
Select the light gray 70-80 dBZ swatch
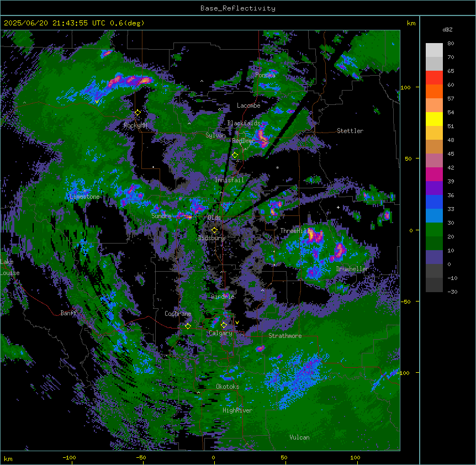click(434, 50)
